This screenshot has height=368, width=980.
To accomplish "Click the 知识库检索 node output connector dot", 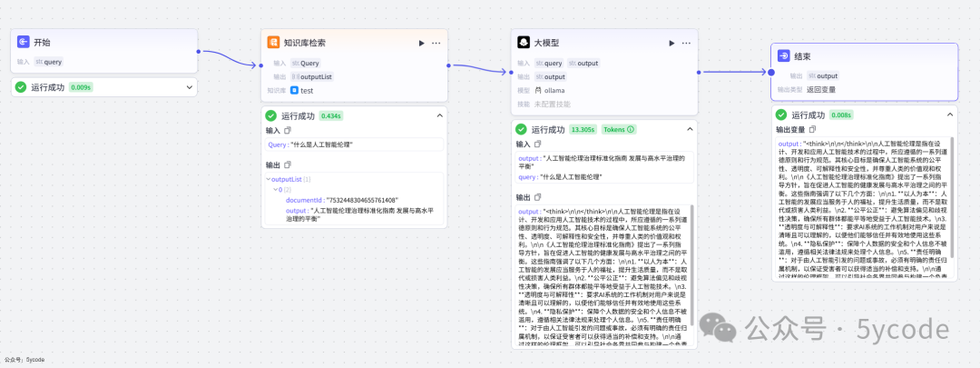I will (448, 65).
